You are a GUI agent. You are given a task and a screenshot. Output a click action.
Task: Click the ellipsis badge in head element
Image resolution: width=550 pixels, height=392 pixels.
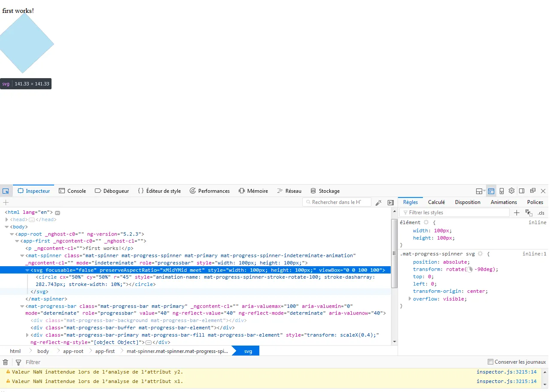click(x=31, y=220)
